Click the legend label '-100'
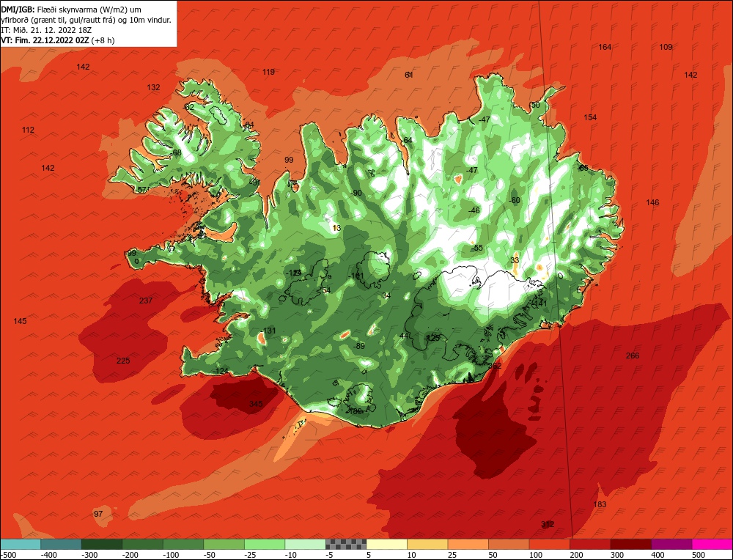The width and height of the screenshot is (733, 560). tap(171, 555)
